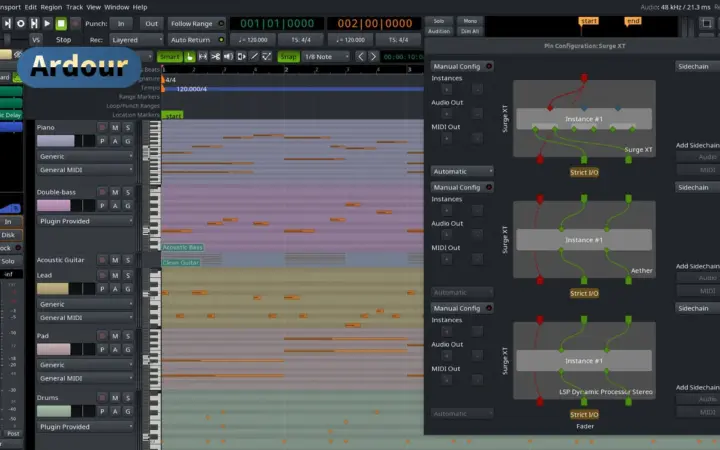Click the play range transport icon

(x=34, y=23)
